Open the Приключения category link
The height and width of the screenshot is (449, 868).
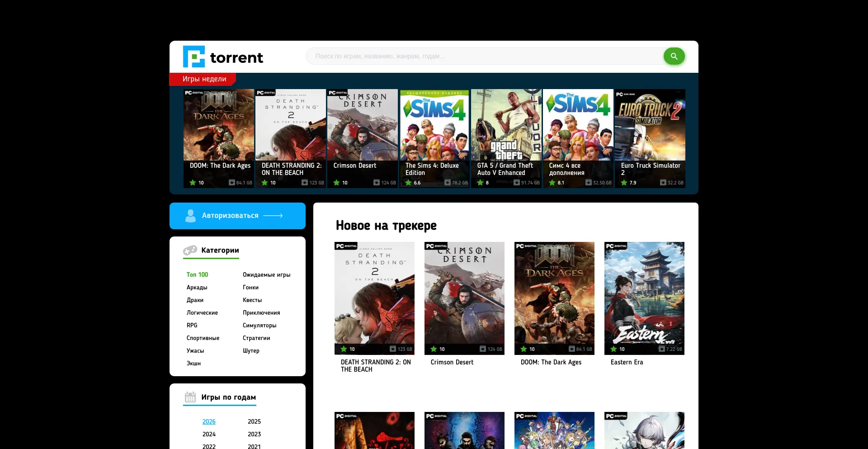(x=261, y=312)
